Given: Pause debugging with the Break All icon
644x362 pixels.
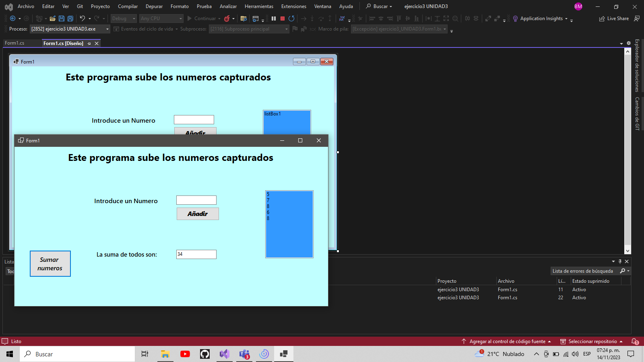Looking at the screenshot, I should click(x=274, y=18).
